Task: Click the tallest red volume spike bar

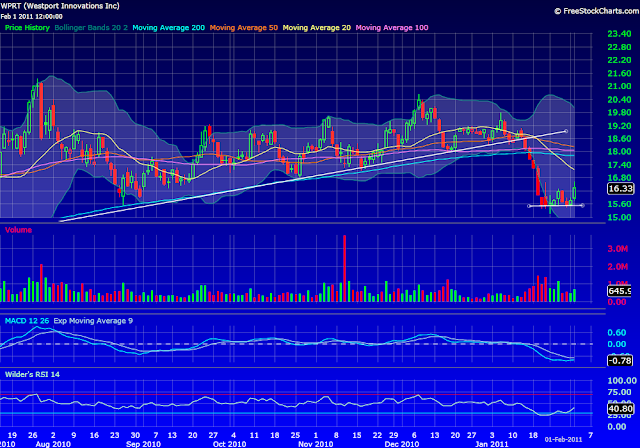Action: (x=344, y=268)
